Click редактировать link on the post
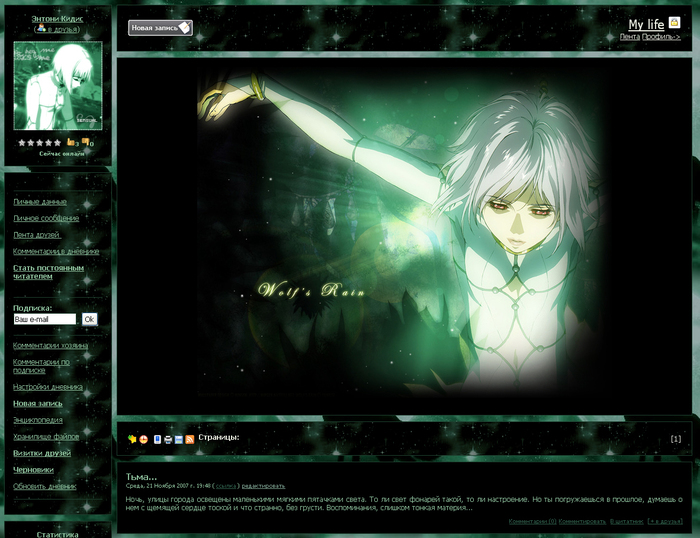This screenshot has height=538, width=700. click(x=263, y=486)
